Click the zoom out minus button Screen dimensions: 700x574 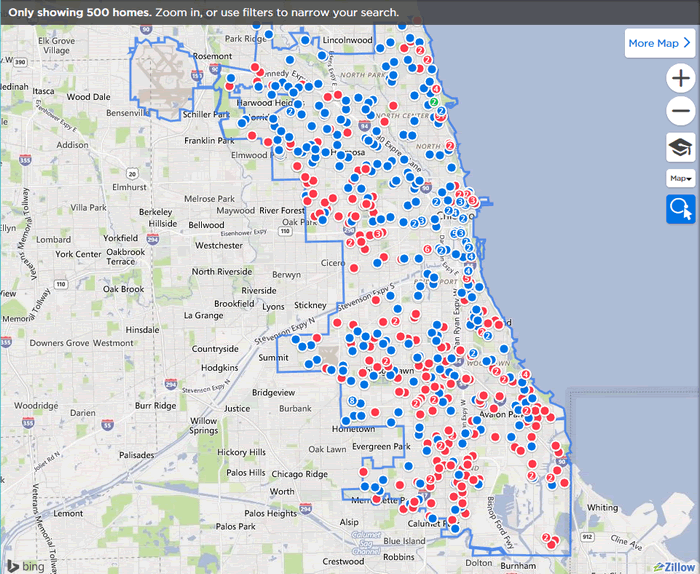680,112
